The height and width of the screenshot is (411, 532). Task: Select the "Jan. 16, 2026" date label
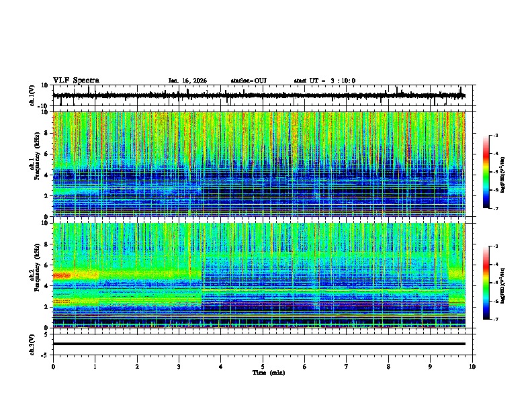187,81
